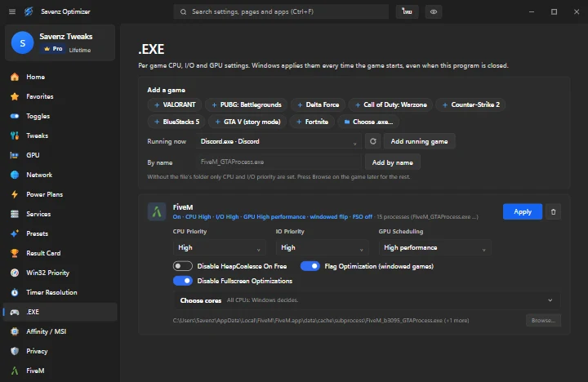Click Add running game button
This screenshot has width=588, height=382.
coord(419,141)
